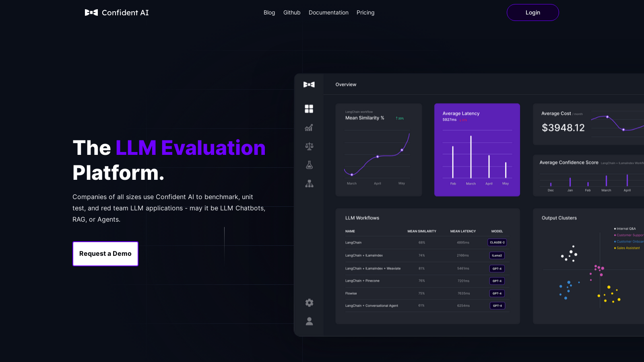Click the user profile sidebar icon
Screen dimensions: 644x362
[x=309, y=321]
